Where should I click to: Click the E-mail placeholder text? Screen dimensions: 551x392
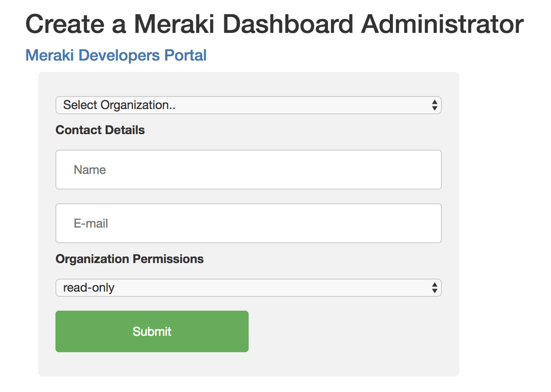click(91, 224)
